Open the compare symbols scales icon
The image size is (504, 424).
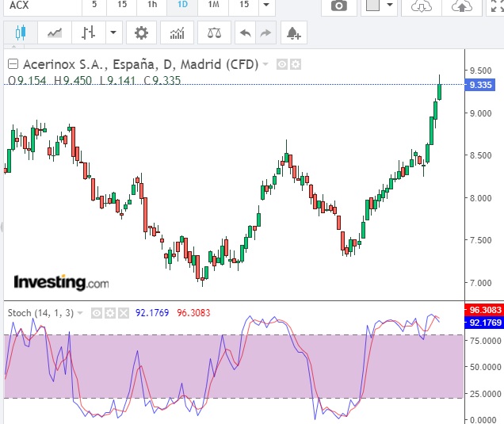point(214,32)
